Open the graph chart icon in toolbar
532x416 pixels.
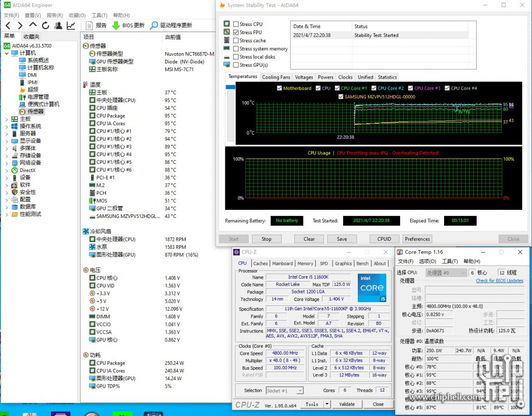pyautogui.click(x=71, y=25)
